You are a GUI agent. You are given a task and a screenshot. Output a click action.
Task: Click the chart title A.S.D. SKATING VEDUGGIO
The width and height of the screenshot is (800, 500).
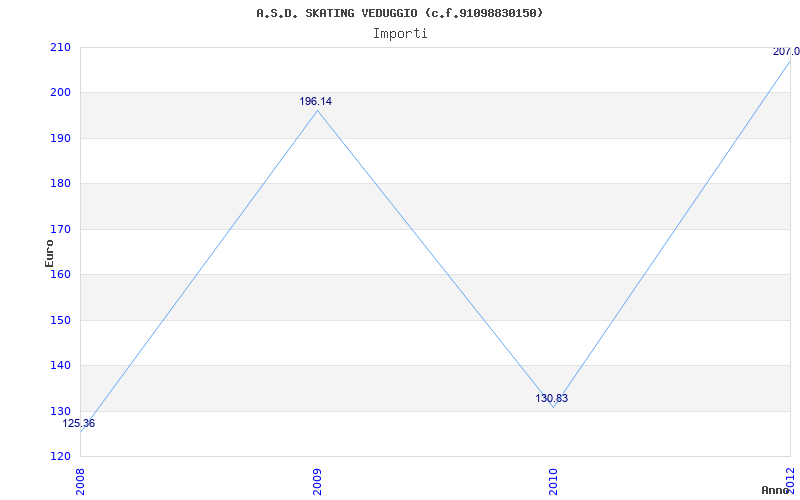[400, 13]
